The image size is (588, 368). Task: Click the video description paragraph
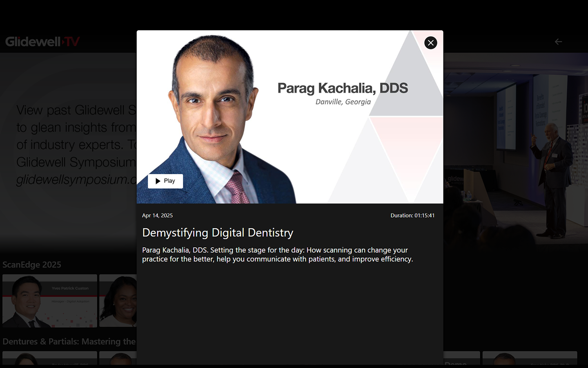[278, 254]
